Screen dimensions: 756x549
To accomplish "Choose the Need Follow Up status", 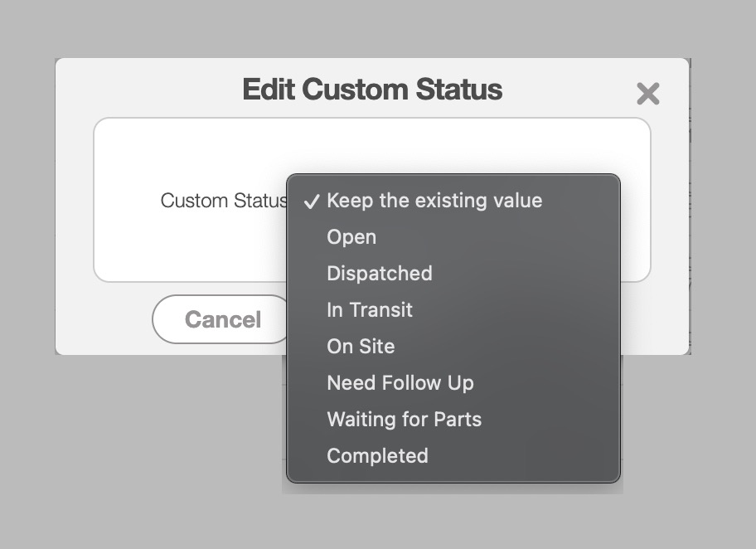I will pyautogui.click(x=400, y=383).
